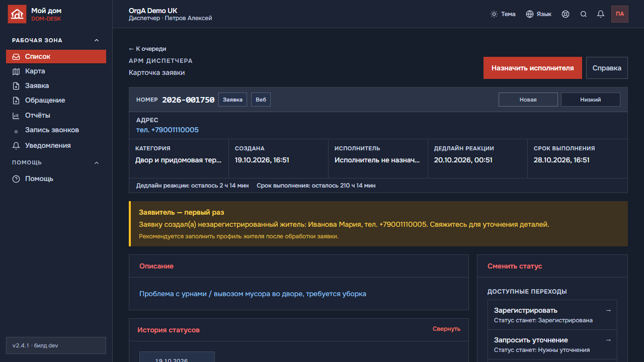This screenshot has width=644, height=362.
Task: Click the Запись звонков icon
Action: pyautogui.click(x=16, y=131)
